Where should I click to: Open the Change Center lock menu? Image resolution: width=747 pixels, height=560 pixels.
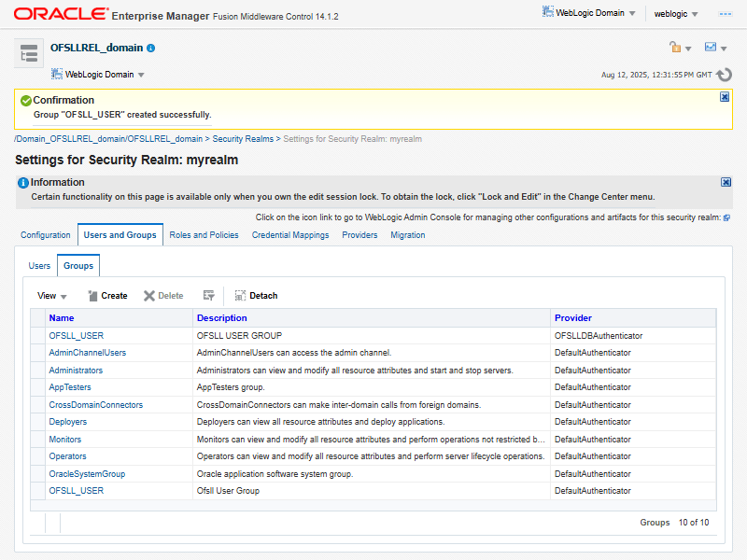pos(680,48)
